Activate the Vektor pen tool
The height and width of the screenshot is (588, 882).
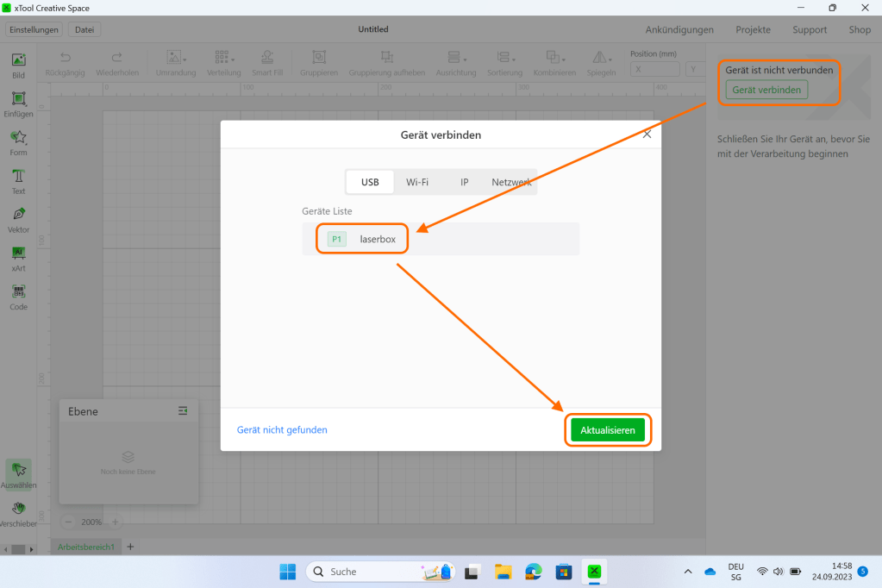[x=18, y=219]
